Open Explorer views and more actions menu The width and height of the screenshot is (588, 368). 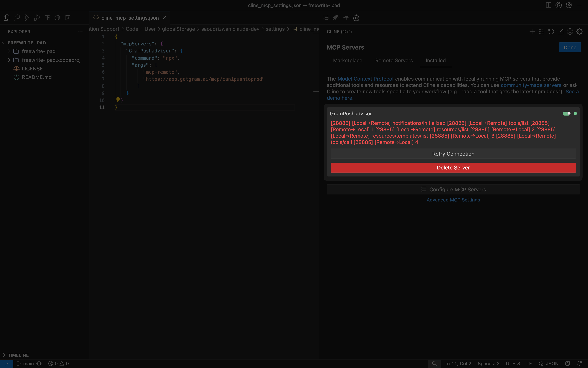pos(80,31)
